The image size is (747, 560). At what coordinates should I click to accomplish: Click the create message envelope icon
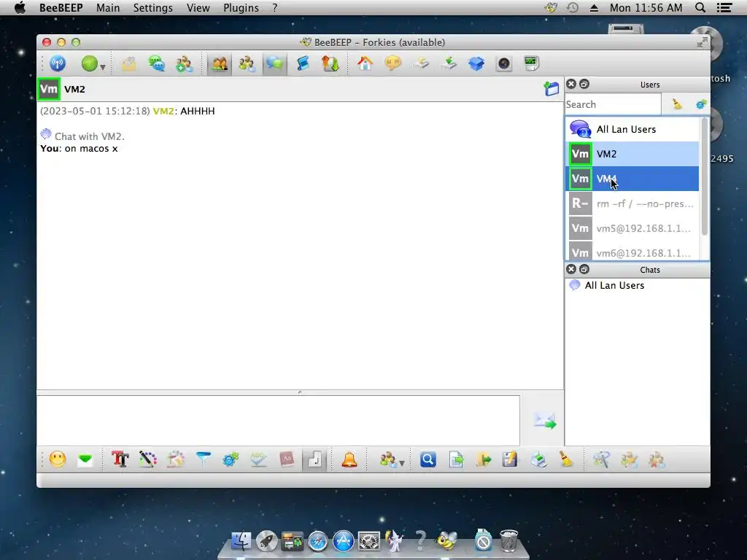(128, 63)
